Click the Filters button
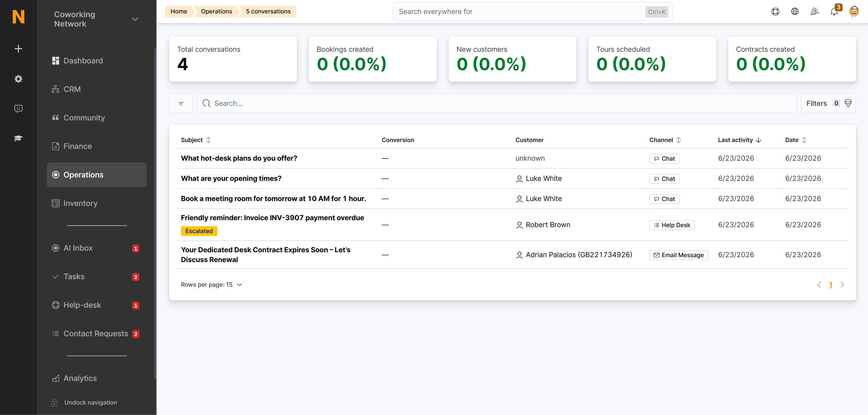 tap(828, 103)
